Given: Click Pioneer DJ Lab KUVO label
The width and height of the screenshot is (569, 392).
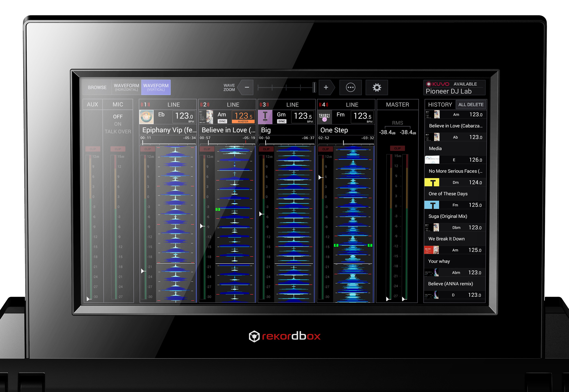Looking at the screenshot, I should (x=449, y=91).
